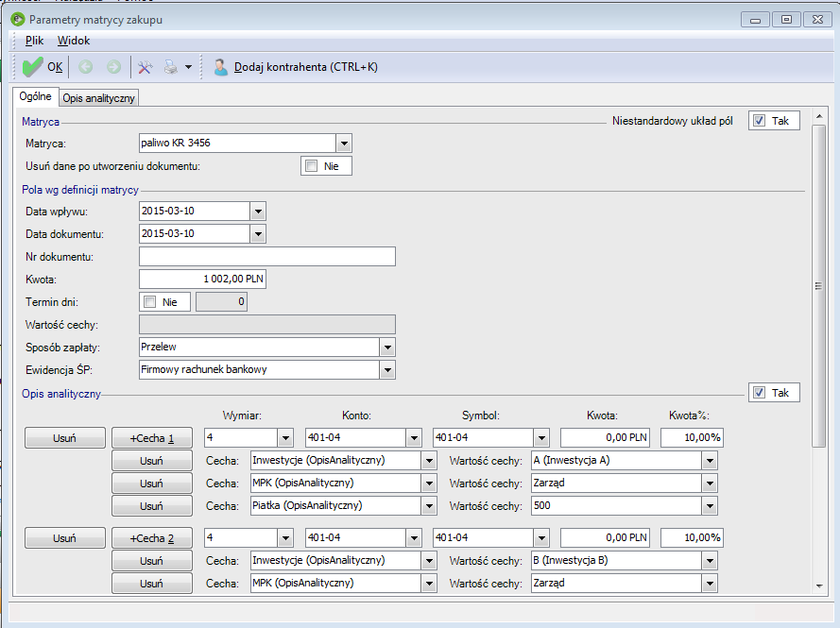Expand the first row Wymiar dropdown
840x628 pixels.
tap(285, 437)
